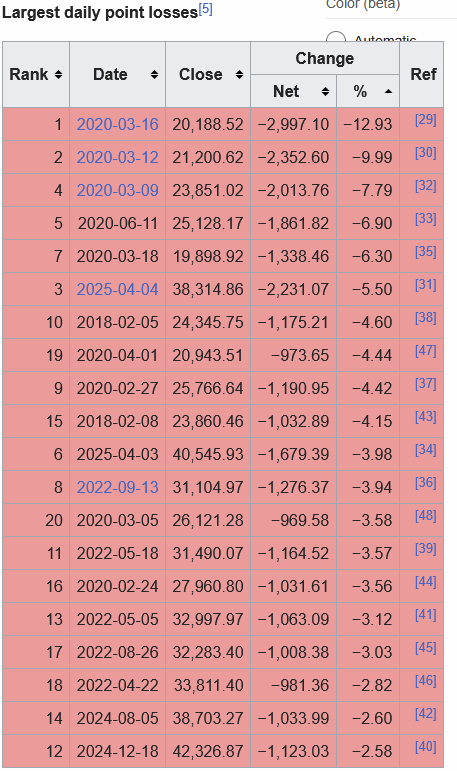Open the 2020-03-16 date link
The width and height of the screenshot is (457, 771).
[x=118, y=124]
